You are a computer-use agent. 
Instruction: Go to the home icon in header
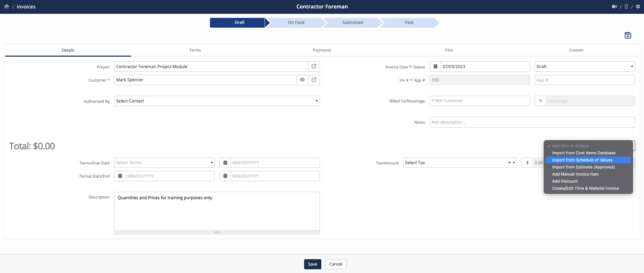click(6, 6)
